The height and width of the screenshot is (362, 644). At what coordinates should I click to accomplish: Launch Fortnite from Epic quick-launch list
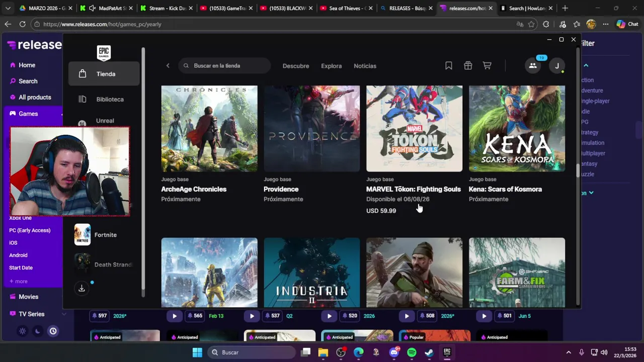[x=104, y=235]
